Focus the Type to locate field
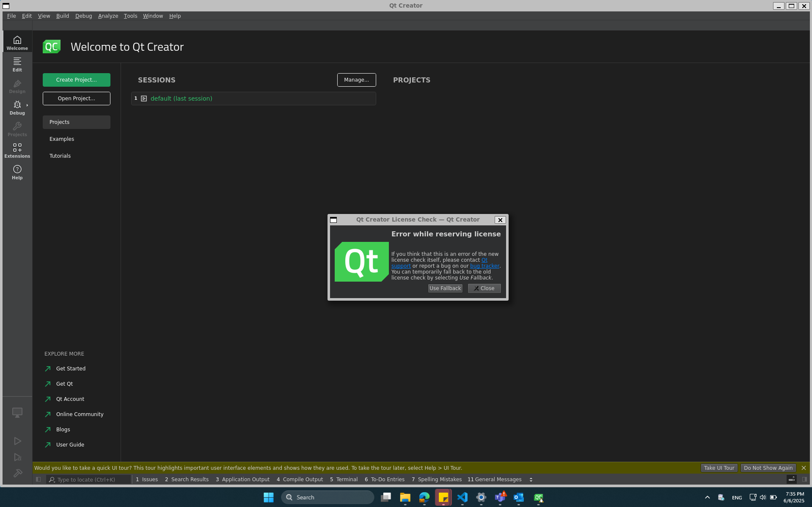The image size is (812, 507). pos(88,480)
